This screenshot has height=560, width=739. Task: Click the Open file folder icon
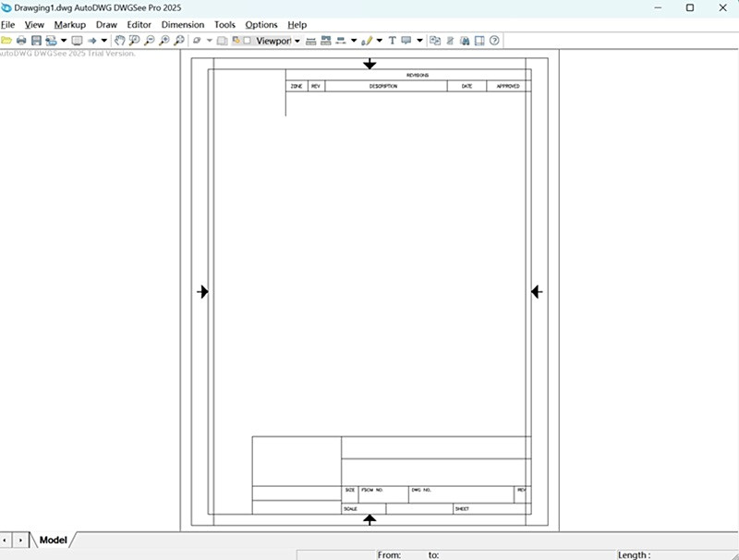[6, 41]
